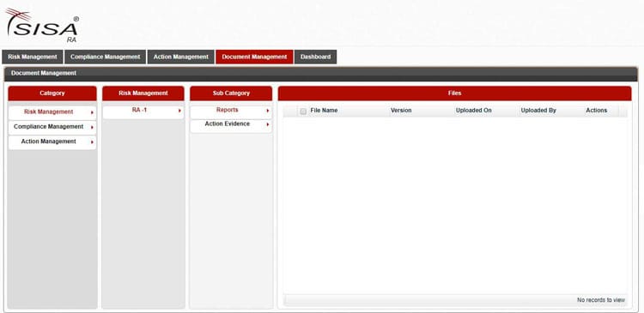This screenshot has width=644, height=313.
Task: Select the Document Management tab
Action: (x=254, y=57)
